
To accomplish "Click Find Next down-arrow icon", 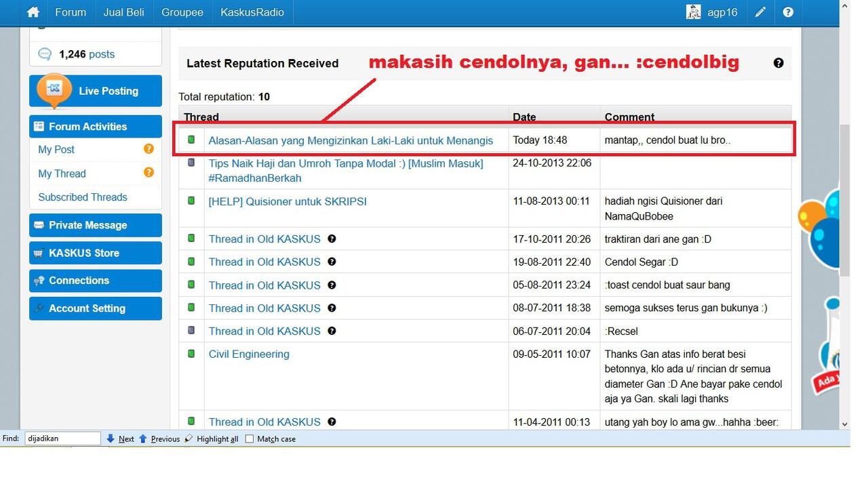I will pos(111,439).
